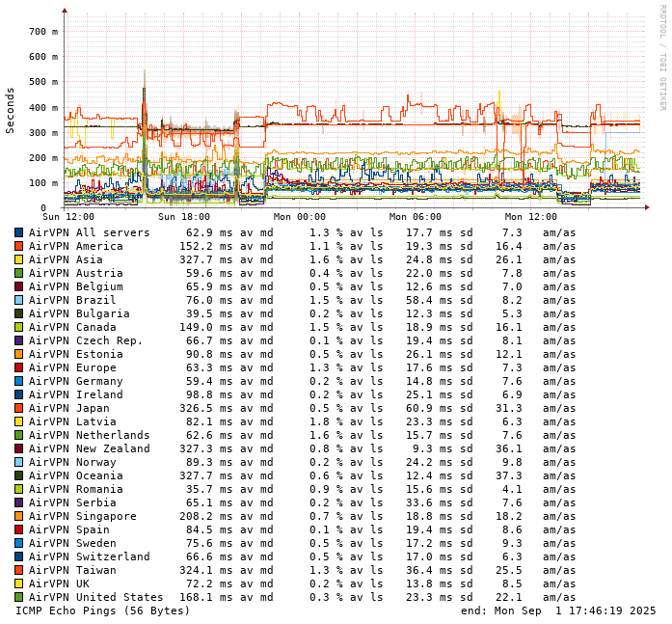Click the AirVPN Asia yellow legend swatch

point(19,259)
